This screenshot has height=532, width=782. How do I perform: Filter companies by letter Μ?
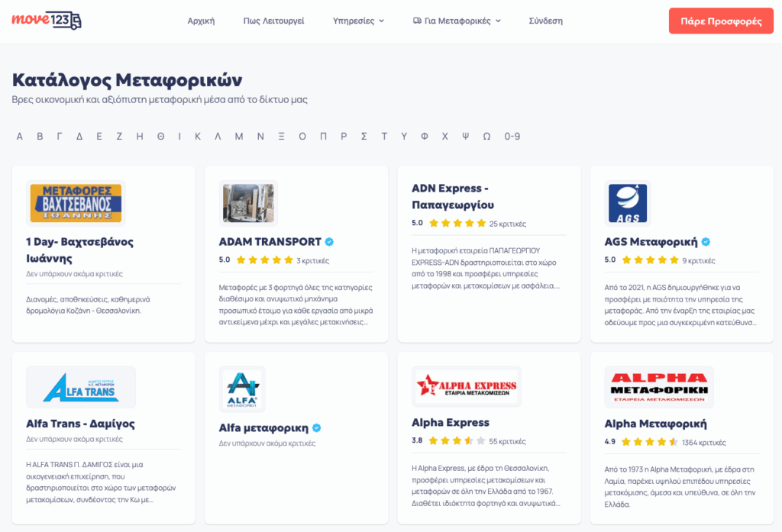tap(239, 136)
